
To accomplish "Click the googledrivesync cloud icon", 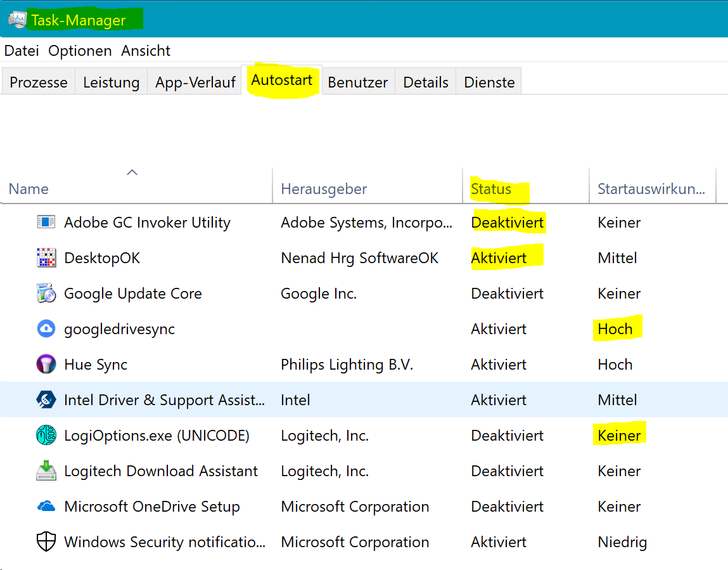I will [x=46, y=329].
